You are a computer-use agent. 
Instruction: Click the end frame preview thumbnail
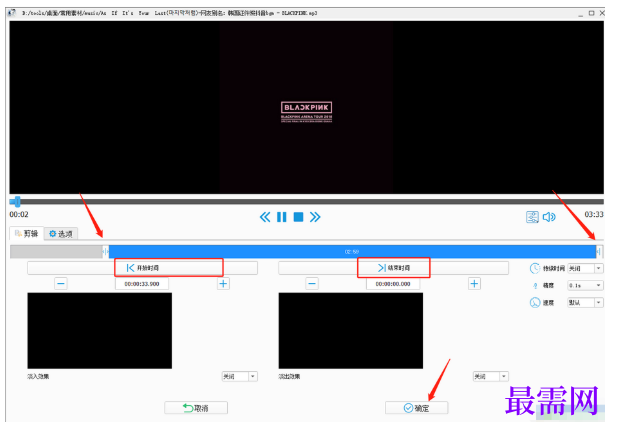click(x=351, y=330)
